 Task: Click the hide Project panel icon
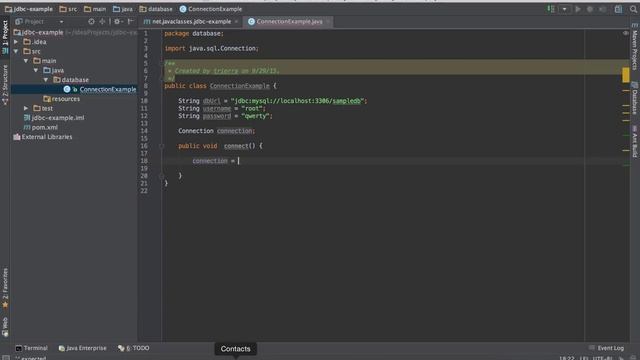point(131,21)
